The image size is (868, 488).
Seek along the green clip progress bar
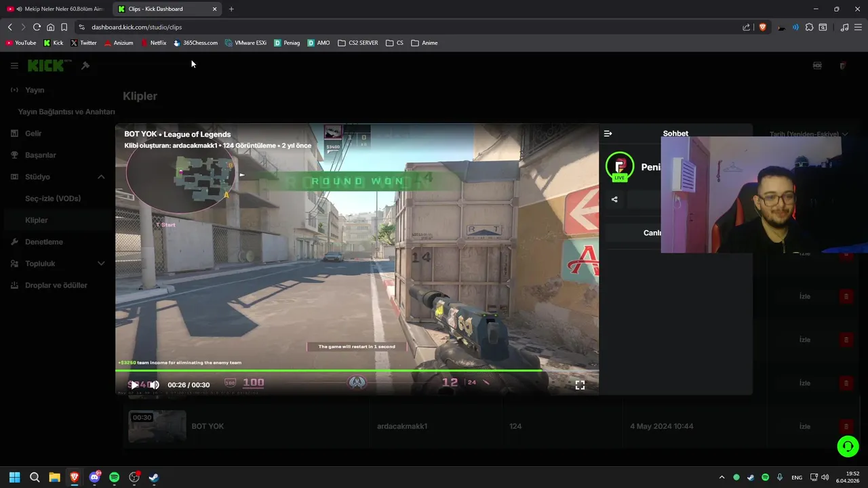tap(357, 370)
